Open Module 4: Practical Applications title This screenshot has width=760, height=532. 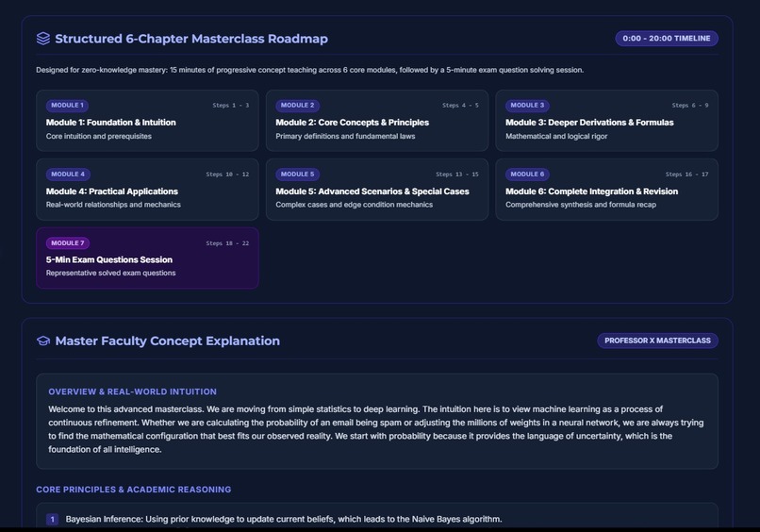pyautogui.click(x=112, y=191)
